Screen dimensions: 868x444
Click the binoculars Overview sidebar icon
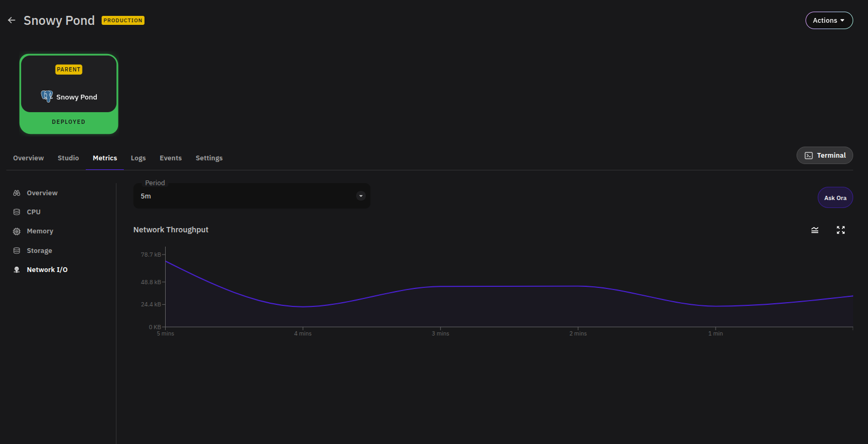click(16, 193)
